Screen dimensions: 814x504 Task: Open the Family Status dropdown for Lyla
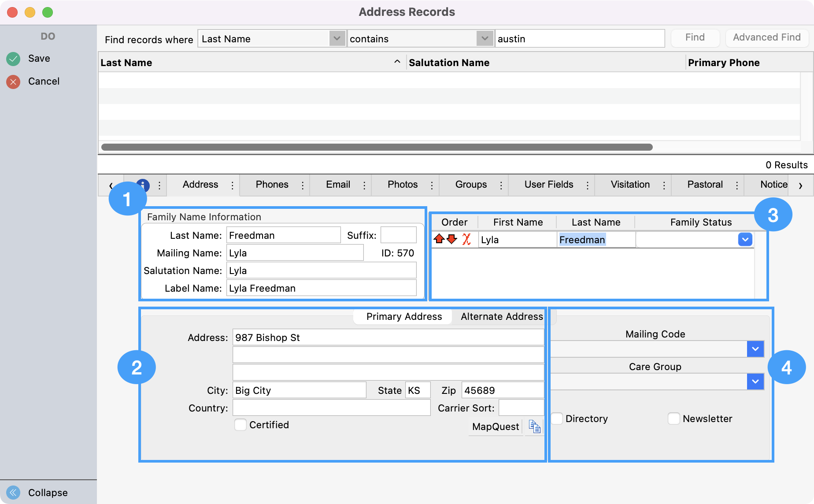(745, 240)
